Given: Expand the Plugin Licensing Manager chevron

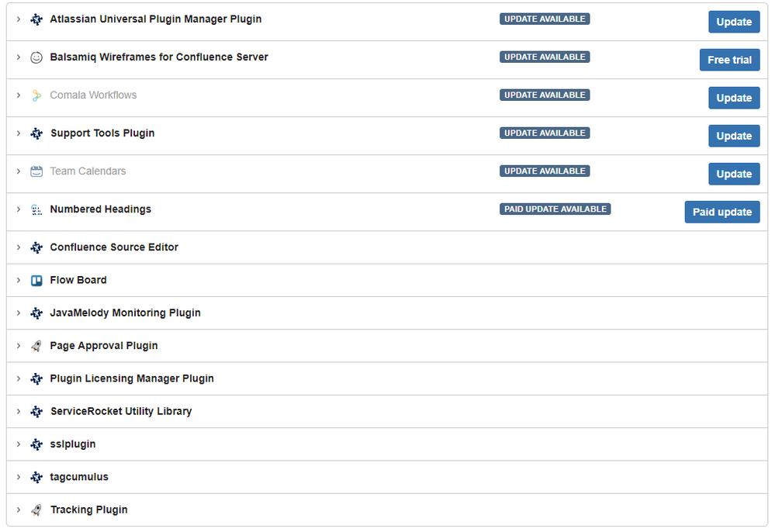Looking at the screenshot, I should point(19,379).
